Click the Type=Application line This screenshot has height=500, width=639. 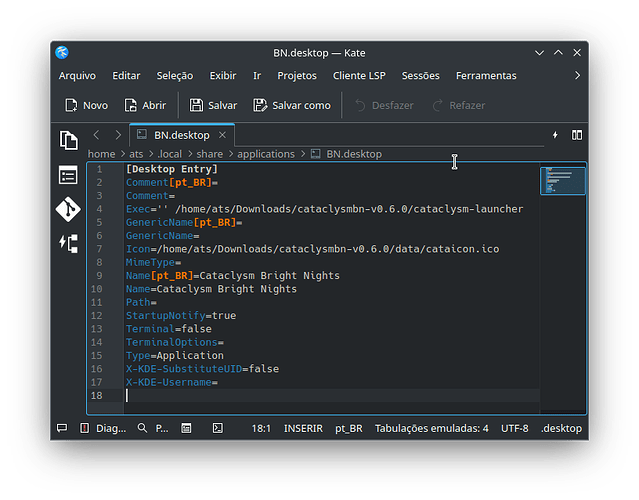click(x=175, y=356)
